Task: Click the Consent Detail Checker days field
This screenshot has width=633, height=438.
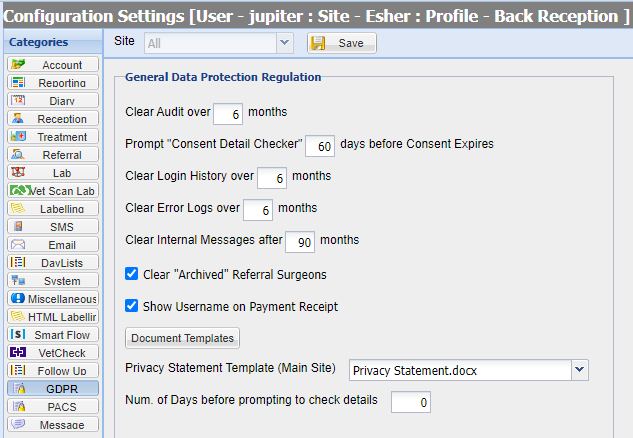Action: [319, 145]
